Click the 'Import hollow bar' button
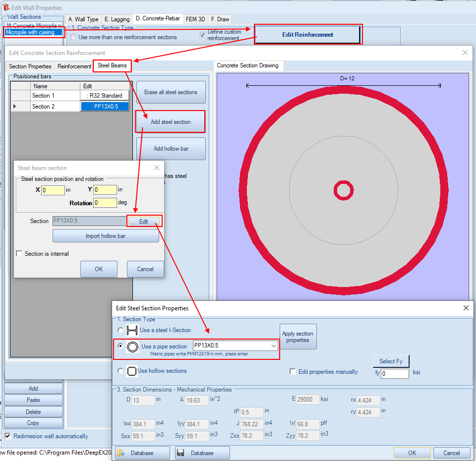Image resolution: width=476 pixels, height=461 pixels. tap(105, 236)
